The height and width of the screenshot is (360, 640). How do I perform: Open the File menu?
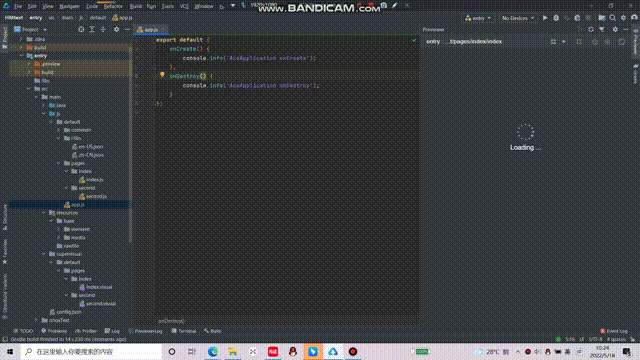(x=18, y=6)
